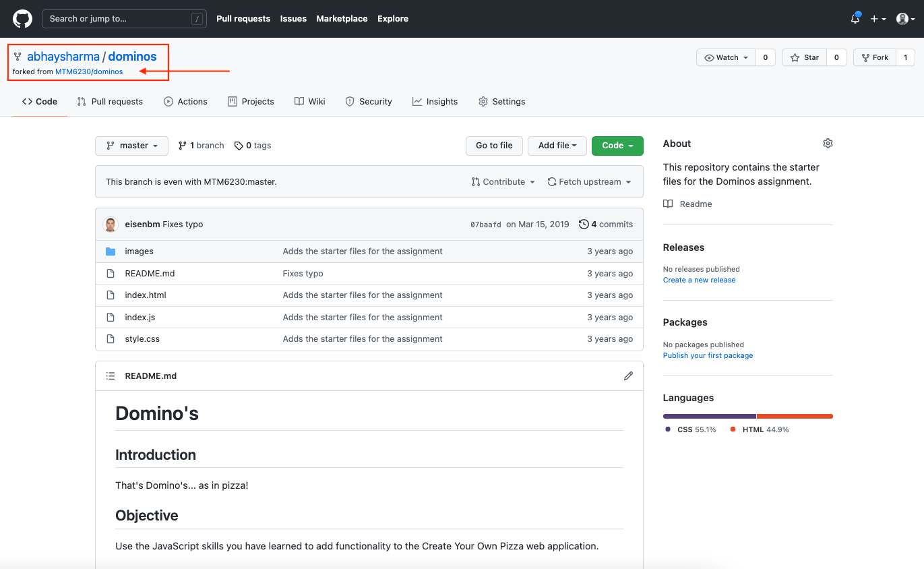Expand the Watch dropdown

pyautogui.click(x=726, y=58)
